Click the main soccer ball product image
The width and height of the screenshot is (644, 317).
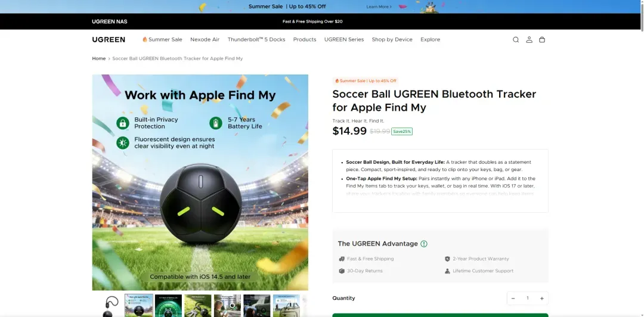coord(200,183)
